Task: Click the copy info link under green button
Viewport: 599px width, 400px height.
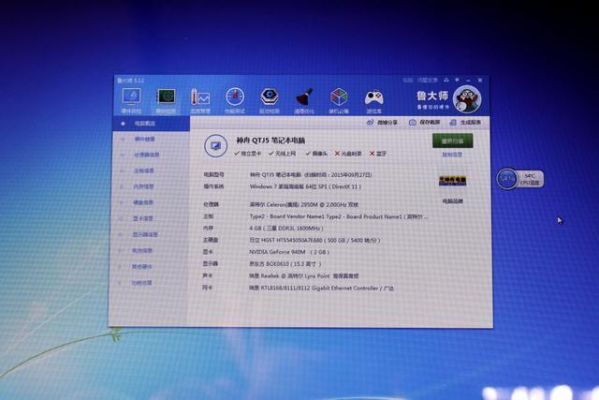Action: [452, 155]
